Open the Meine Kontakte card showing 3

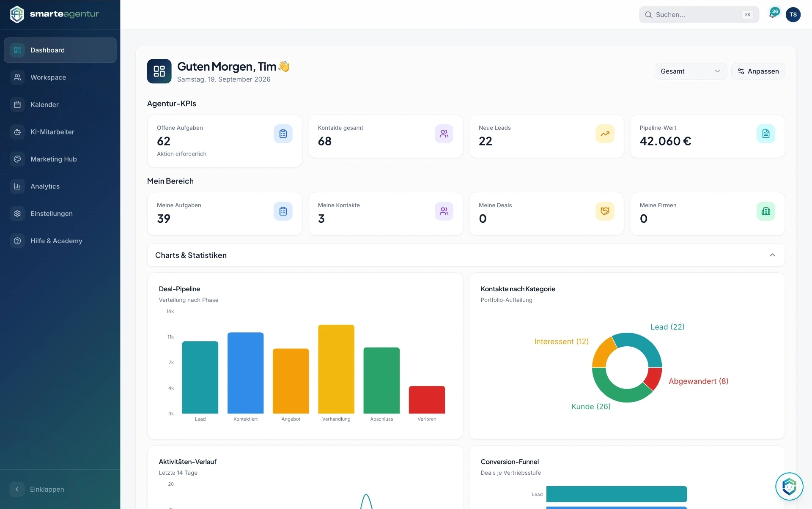(x=385, y=213)
